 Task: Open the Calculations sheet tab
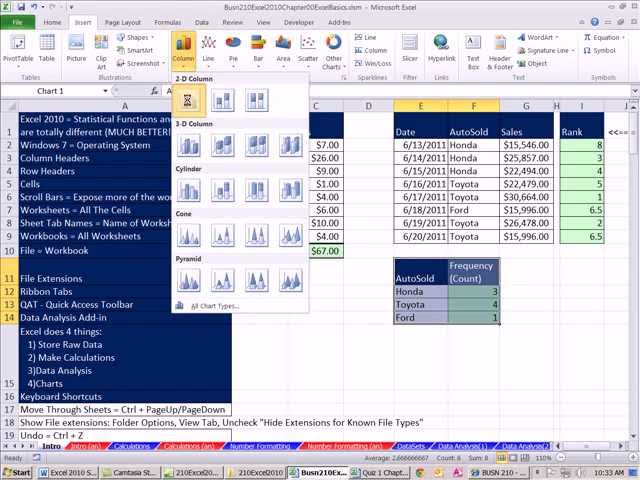click(x=132, y=446)
